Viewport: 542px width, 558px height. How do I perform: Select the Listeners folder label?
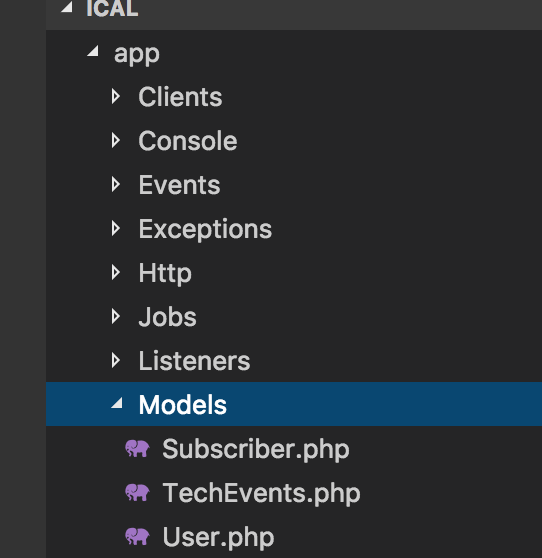pyautogui.click(x=194, y=361)
